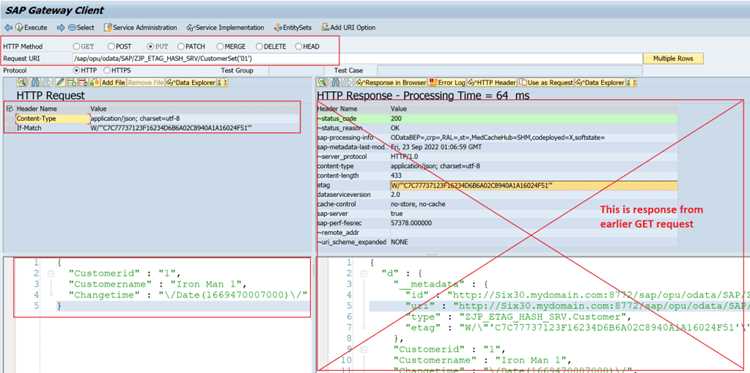Screen dimensions: 750x373
Task: Click the dataserviceversion 2.0 value
Action: [395, 195]
